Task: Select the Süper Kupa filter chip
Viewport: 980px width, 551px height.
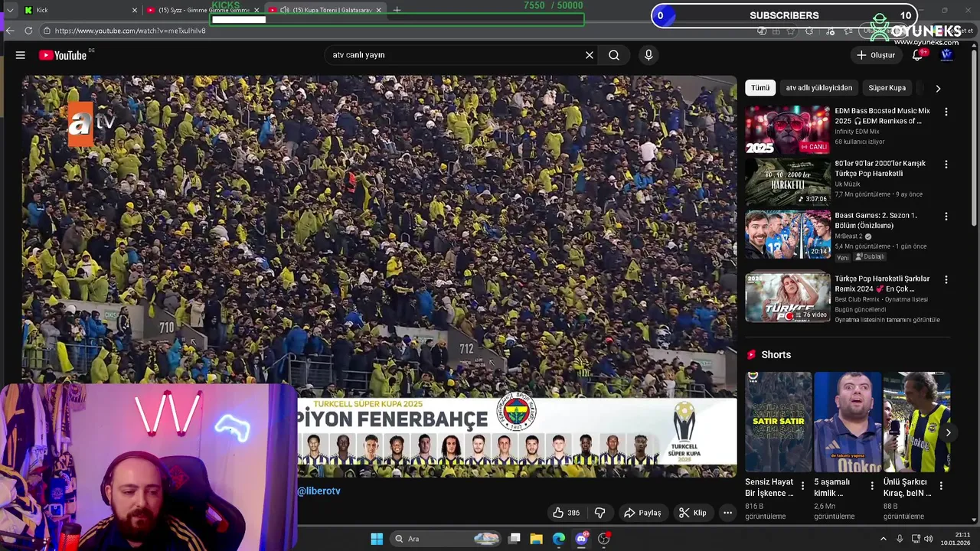Action: 887,88
